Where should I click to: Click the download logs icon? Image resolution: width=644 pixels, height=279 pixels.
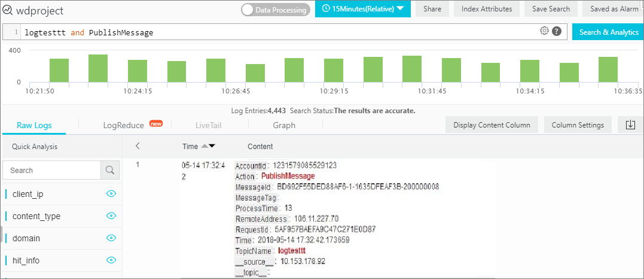630,125
